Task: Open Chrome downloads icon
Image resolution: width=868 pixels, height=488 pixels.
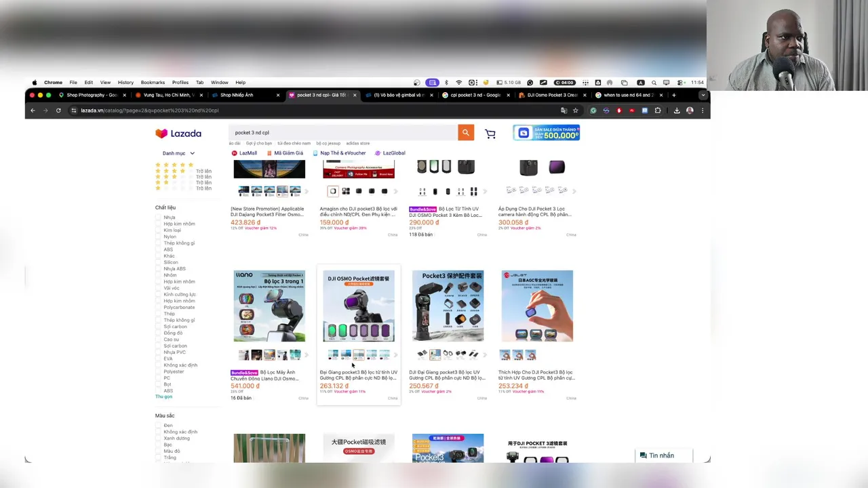Action: pyautogui.click(x=677, y=110)
